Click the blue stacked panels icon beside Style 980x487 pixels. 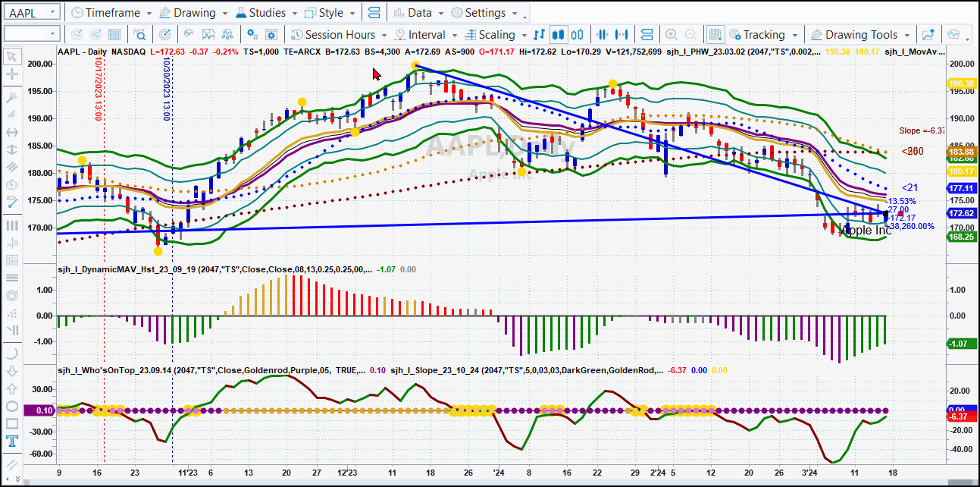pos(374,13)
